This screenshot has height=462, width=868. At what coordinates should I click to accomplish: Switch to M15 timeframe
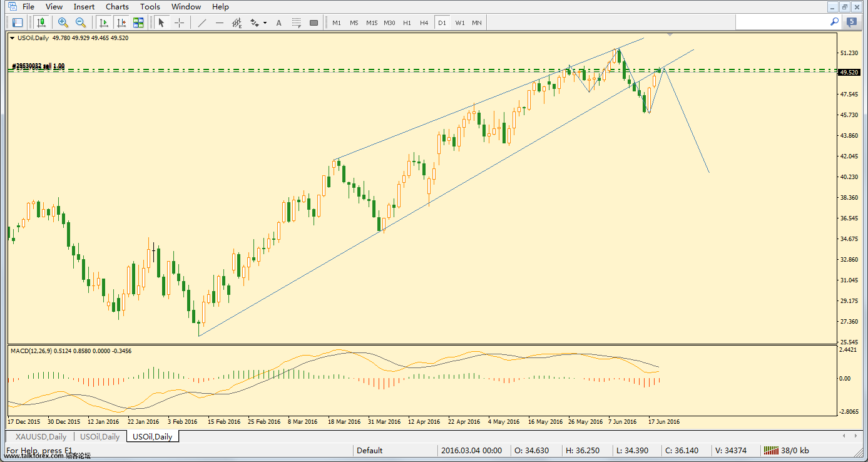(372, 23)
